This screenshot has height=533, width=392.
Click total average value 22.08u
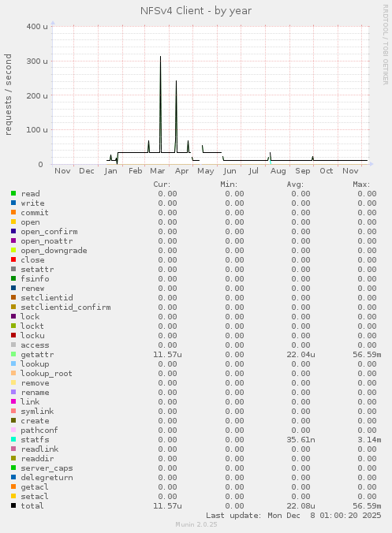click(301, 506)
